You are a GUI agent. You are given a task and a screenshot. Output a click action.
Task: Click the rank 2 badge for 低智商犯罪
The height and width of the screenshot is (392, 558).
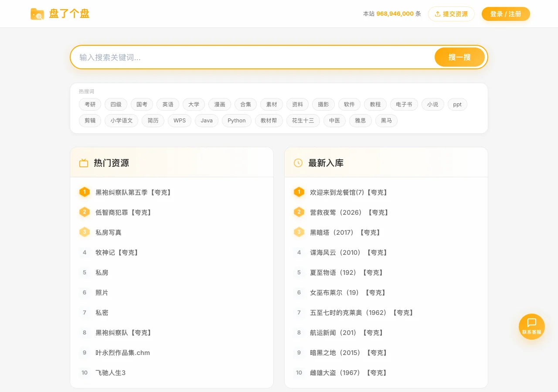tap(85, 212)
